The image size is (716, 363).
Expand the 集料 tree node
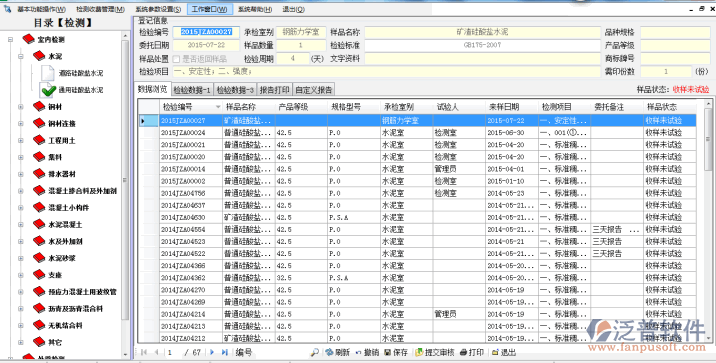(21, 157)
